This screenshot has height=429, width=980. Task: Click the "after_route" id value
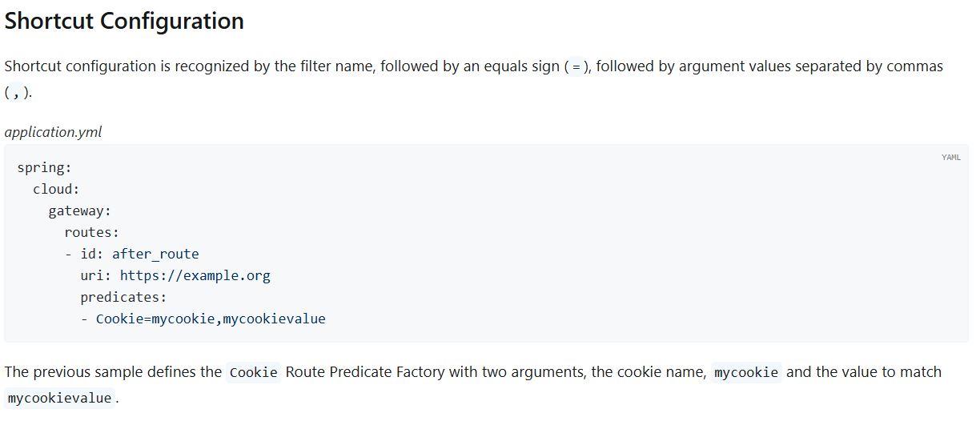pos(155,255)
